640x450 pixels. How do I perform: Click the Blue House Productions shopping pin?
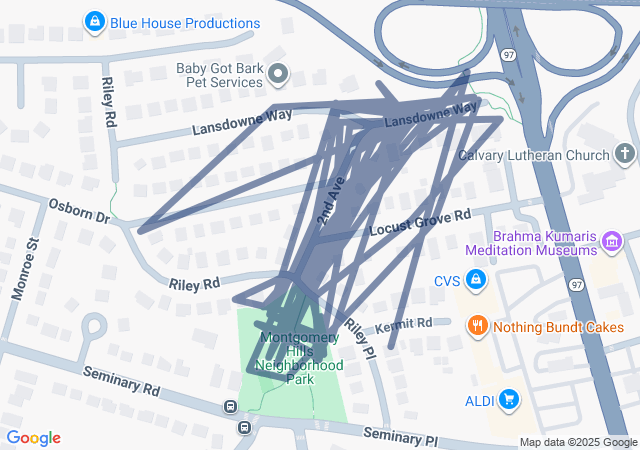click(x=95, y=22)
